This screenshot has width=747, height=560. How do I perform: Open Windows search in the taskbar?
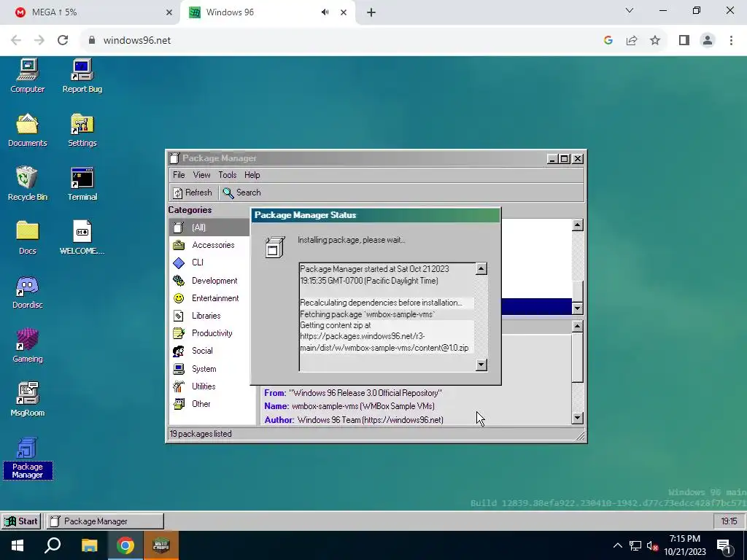coord(53,545)
